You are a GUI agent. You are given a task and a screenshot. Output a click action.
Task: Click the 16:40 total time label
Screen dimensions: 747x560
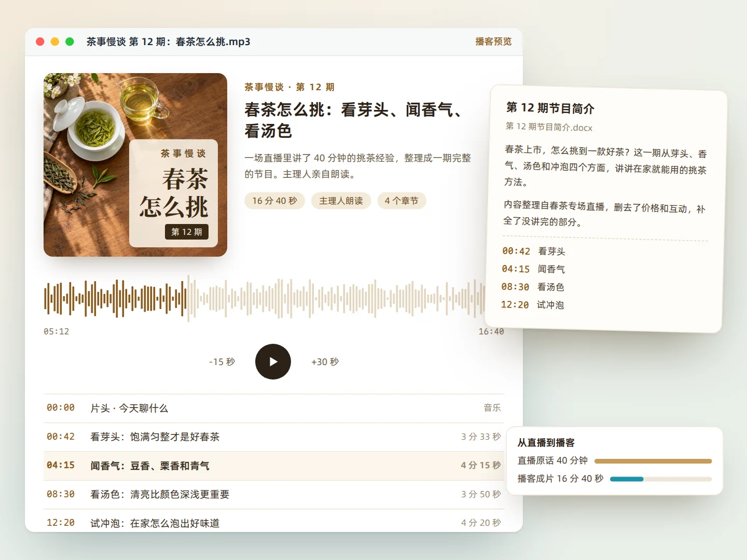491,331
